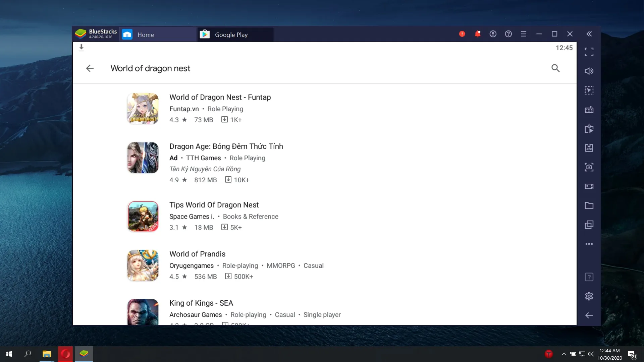Go back using the search page arrow
644x362 pixels.
pyautogui.click(x=90, y=68)
